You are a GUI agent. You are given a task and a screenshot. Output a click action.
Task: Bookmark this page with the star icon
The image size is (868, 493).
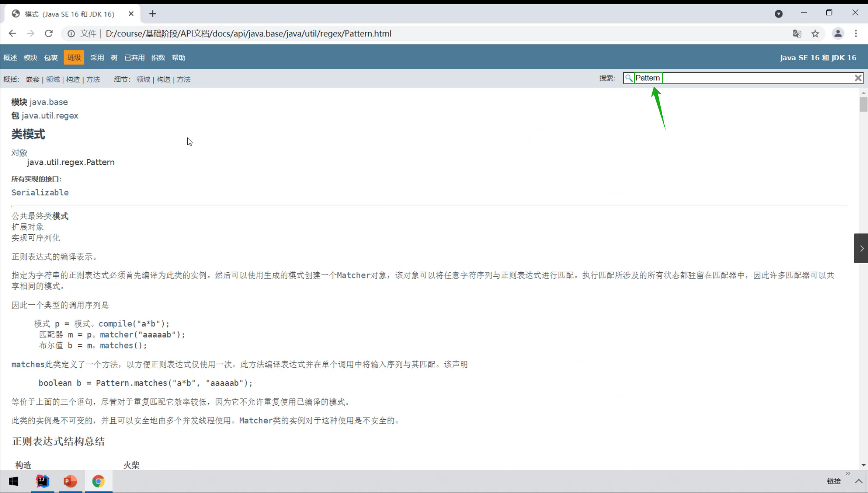tap(815, 34)
